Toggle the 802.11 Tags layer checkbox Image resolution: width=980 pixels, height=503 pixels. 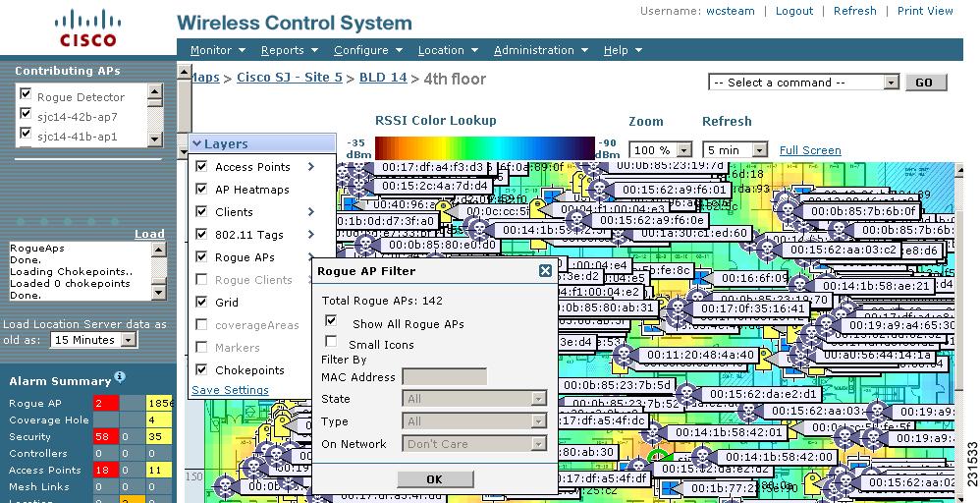201,234
